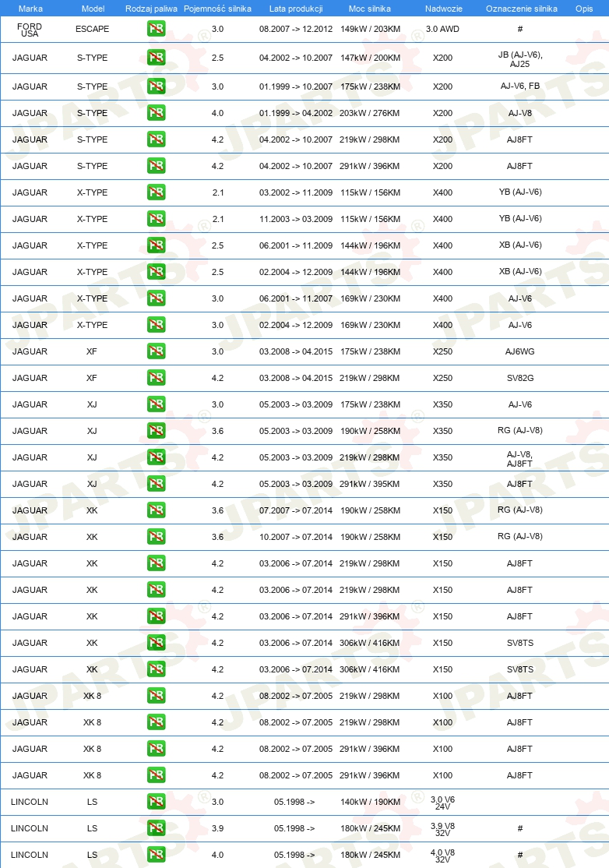Click the fuel icon for X-TYPE 3.0 from 06.2001
The image size is (609, 868).
pyautogui.click(x=157, y=298)
